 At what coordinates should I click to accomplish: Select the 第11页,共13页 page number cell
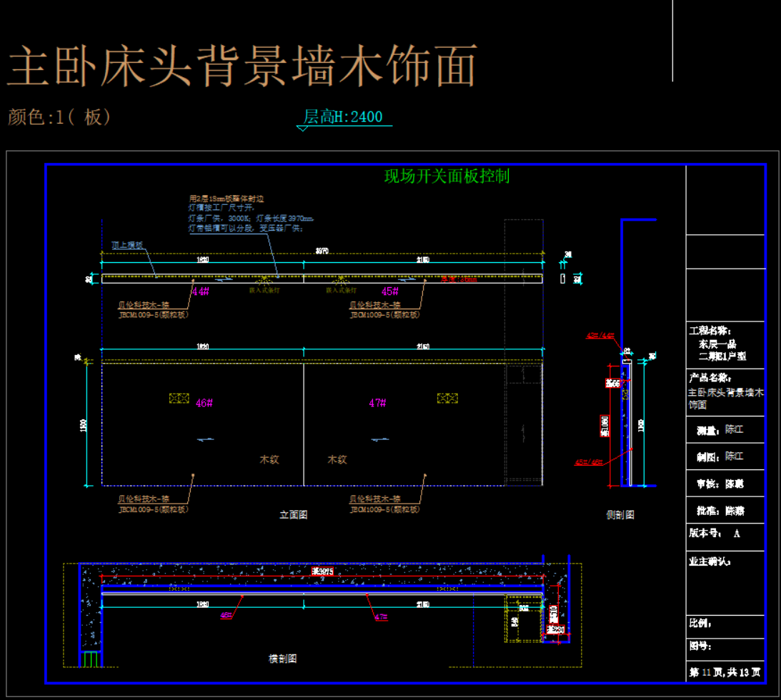point(725,672)
